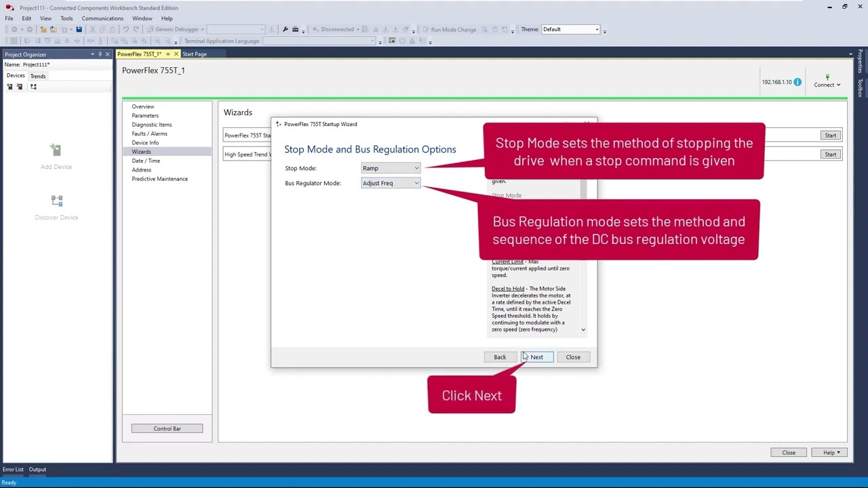Click the Save project floppy disk icon
The image size is (868, 488).
[x=79, y=29]
